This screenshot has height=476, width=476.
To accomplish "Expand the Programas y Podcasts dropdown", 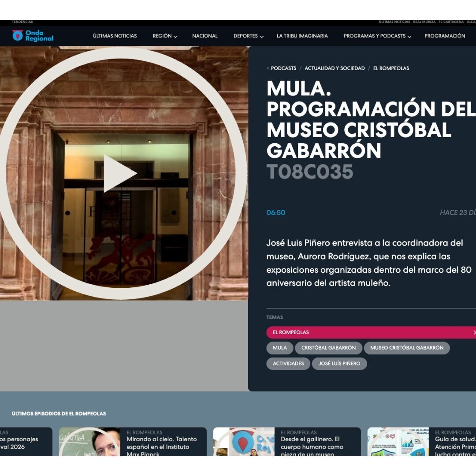I will point(377,36).
